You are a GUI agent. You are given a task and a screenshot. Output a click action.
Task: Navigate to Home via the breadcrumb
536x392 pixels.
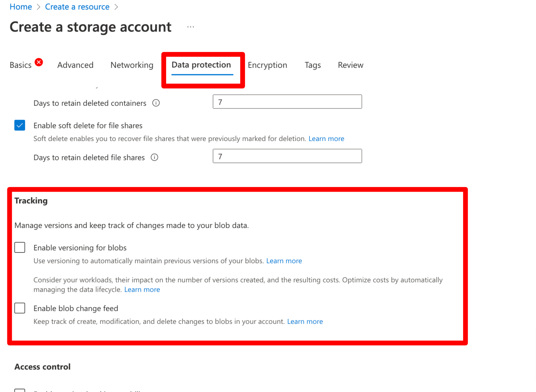(20, 7)
